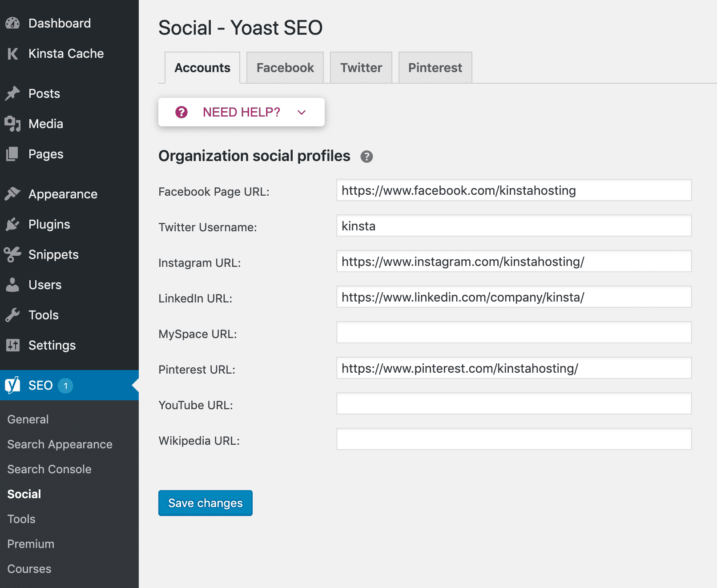Click the Media icon in sidebar
Screen dimensions: 717x588
(x=12, y=124)
